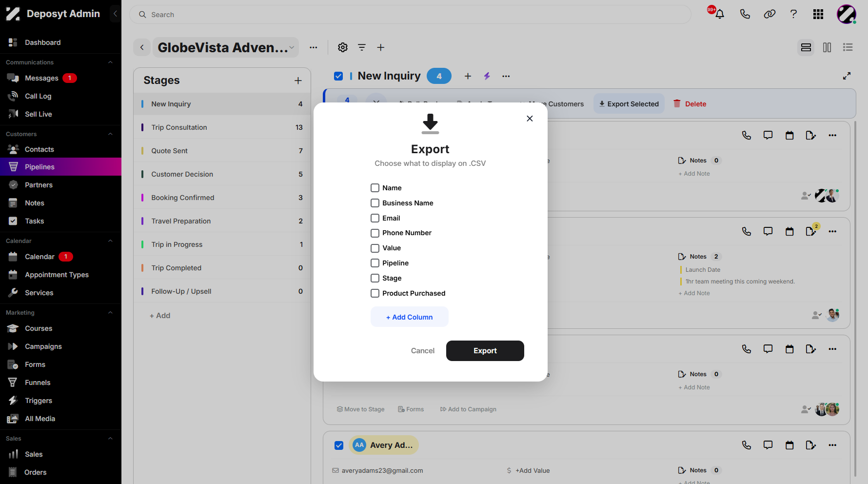Close the Export dialog
The height and width of the screenshot is (484, 868).
pyautogui.click(x=530, y=119)
